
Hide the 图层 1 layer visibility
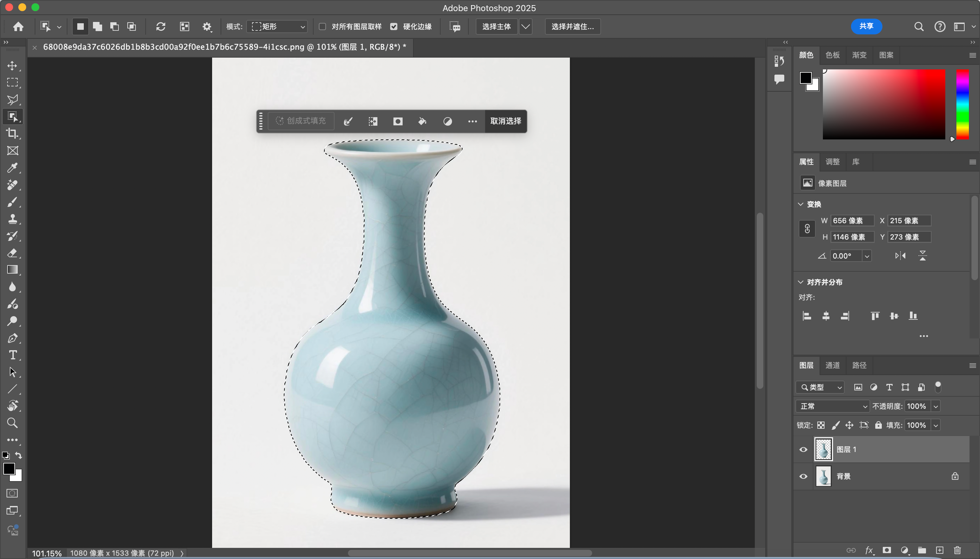click(804, 450)
